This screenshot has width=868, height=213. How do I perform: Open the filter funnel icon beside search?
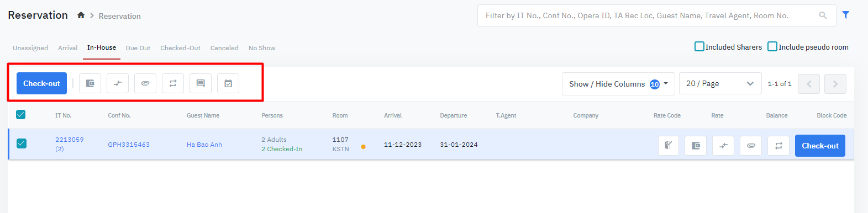click(x=846, y=15)
